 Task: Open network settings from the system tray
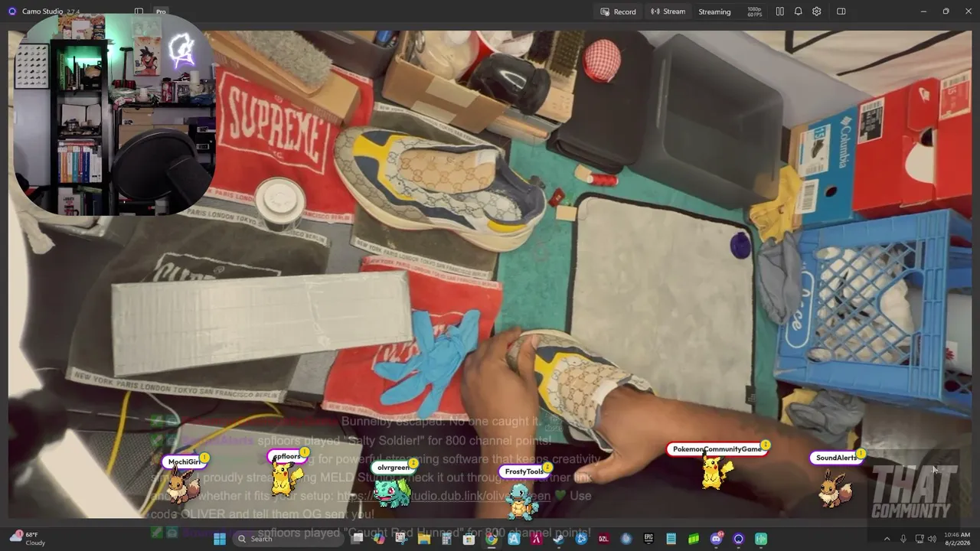pyautogui.click(x=920, y=539)
